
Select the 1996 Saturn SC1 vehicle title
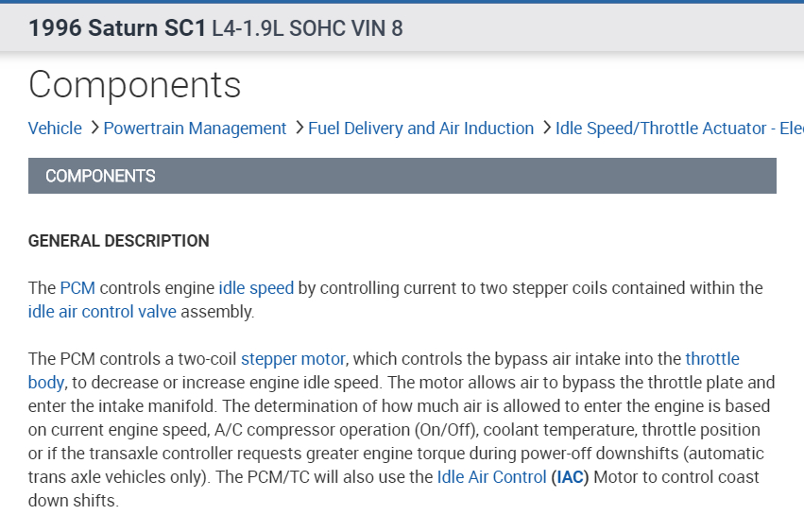tap(117, 28)
